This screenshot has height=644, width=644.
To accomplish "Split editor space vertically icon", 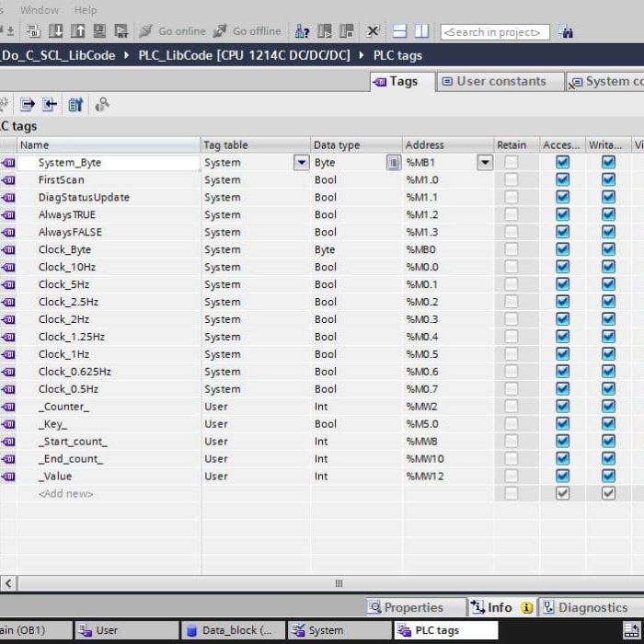I will click(421, 31).
